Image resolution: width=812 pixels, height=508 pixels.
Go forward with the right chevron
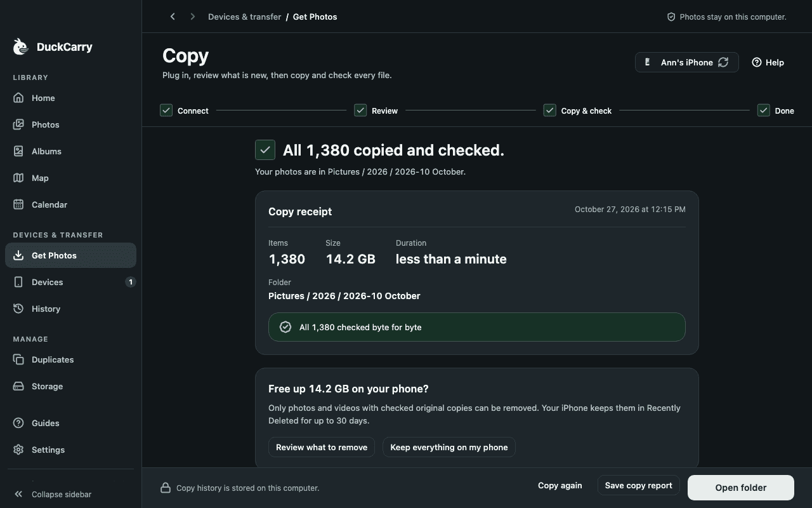(x=193, y=17)
